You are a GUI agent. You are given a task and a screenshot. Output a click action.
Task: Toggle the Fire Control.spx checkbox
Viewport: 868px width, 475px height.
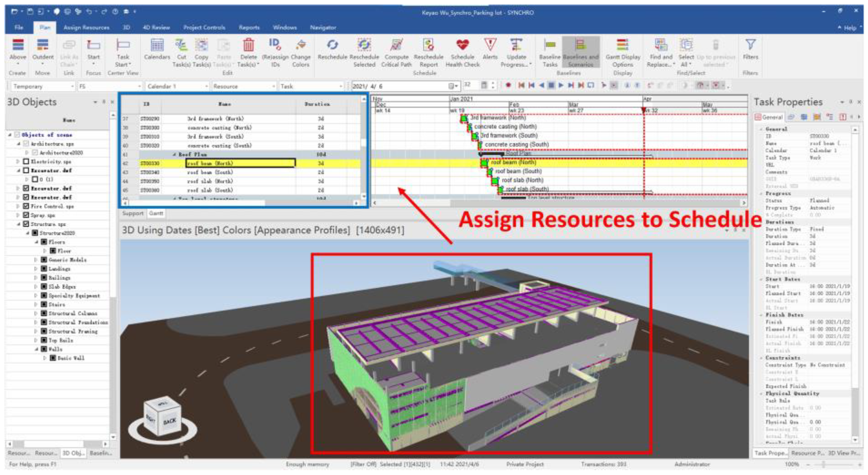pos(26,206)
